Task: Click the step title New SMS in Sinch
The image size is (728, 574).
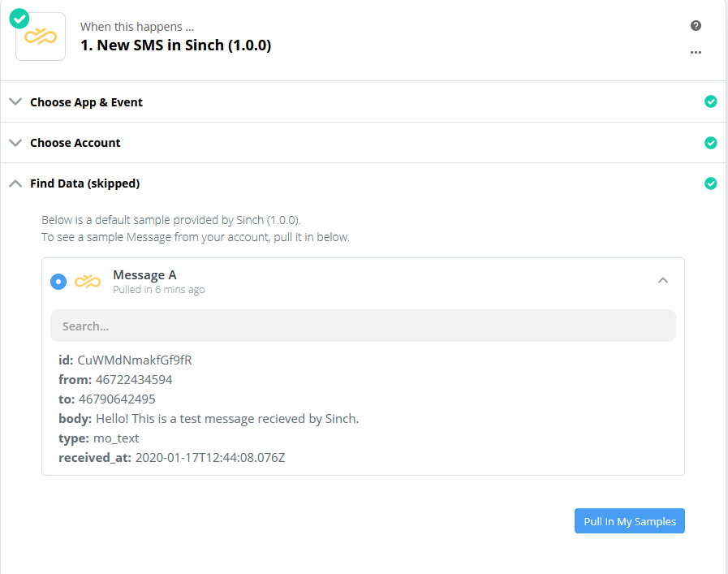Action: (175, 45)
